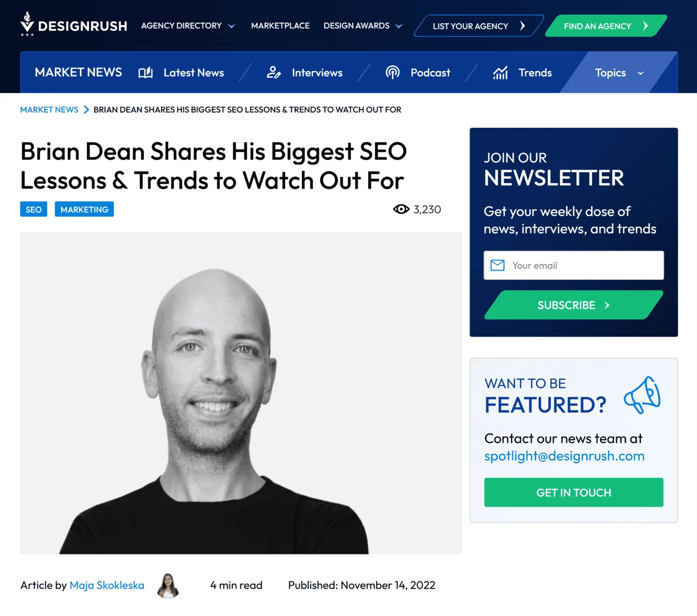The width and height of the screenshot is (697, 616).
Task: Open the spotlight@designrush.com email link
Action: pyautogui.click(x=564, y=456)
